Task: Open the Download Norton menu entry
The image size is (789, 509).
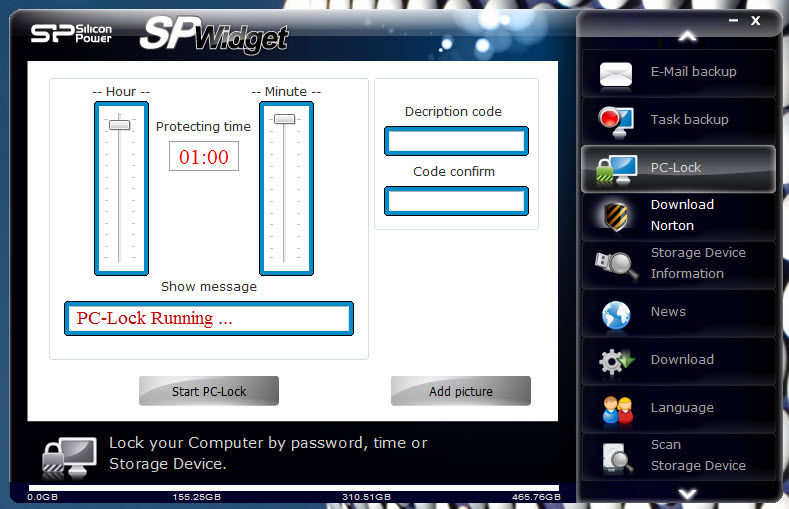Action: click(678, 217)
